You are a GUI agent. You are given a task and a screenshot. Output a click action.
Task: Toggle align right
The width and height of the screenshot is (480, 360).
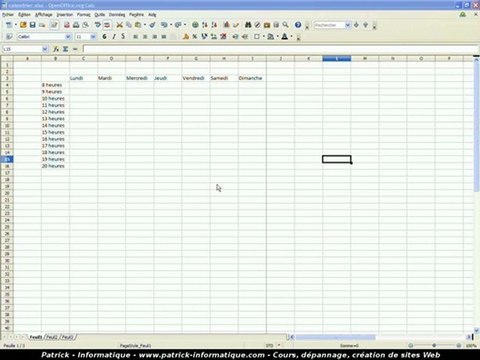tap(154, 37)
